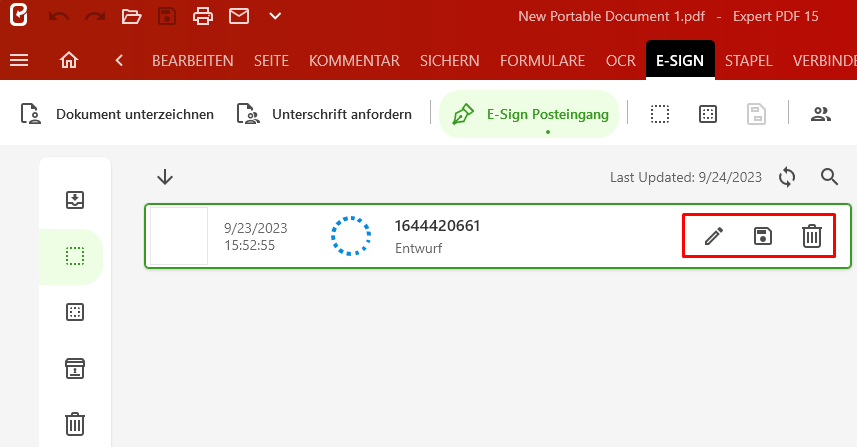Click the email envelope icon
The width and height of the screenshot is (857, 447).
pos(239,16)
